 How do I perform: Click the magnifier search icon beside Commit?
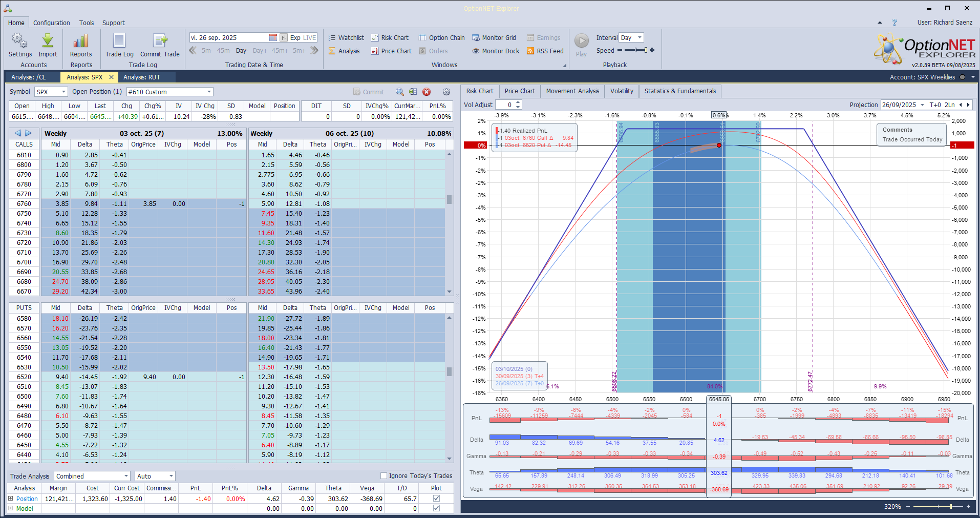click(x=400, y=92)
